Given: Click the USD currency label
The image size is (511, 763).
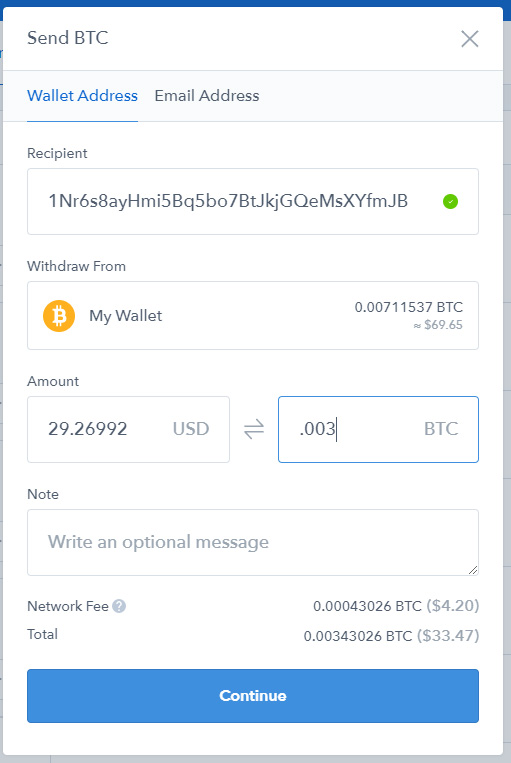Looking at the screenshot, I should pos(191,429).
